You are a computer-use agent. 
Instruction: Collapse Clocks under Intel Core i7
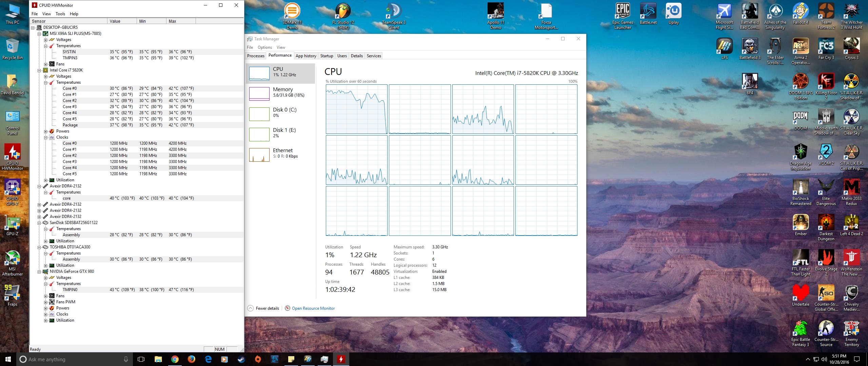[46, 137]
